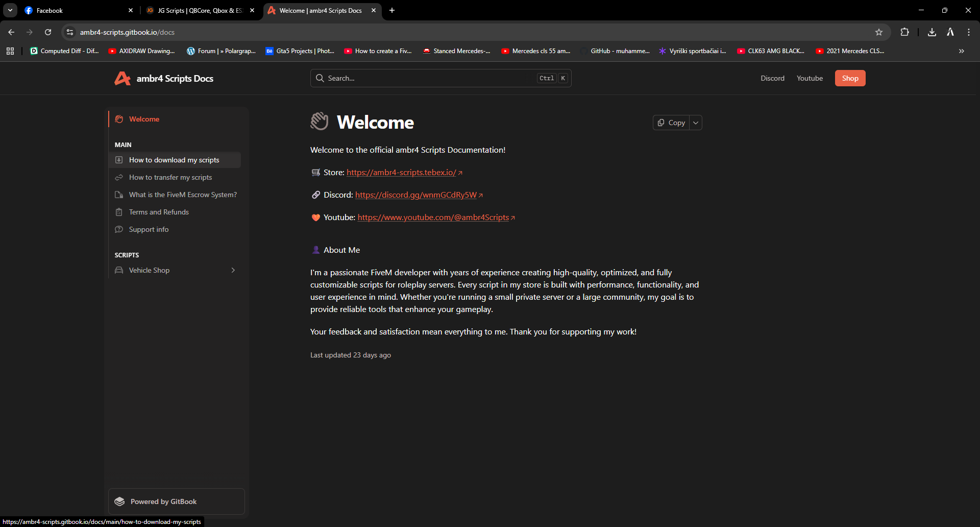
Task: Click Powered by GitBook
Action: 177,501
